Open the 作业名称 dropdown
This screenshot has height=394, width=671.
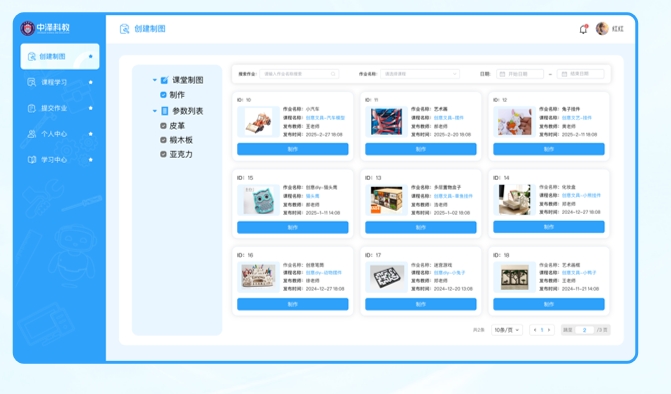point(420,74)
